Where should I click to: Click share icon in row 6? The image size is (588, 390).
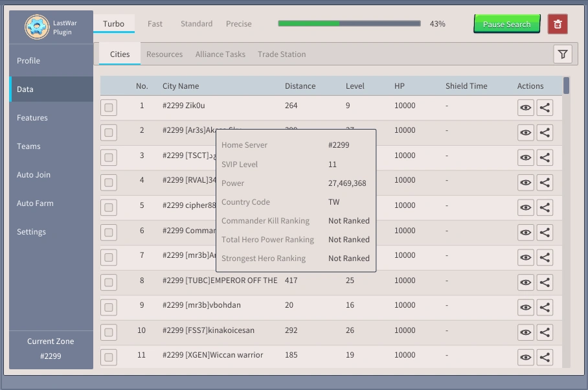[545, 233]
